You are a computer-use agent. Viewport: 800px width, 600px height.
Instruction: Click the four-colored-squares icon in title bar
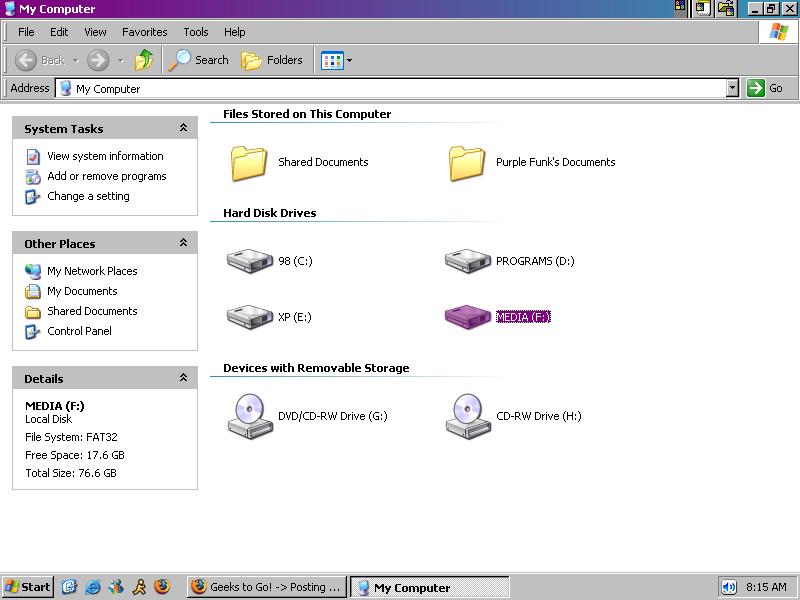(680, 6)
